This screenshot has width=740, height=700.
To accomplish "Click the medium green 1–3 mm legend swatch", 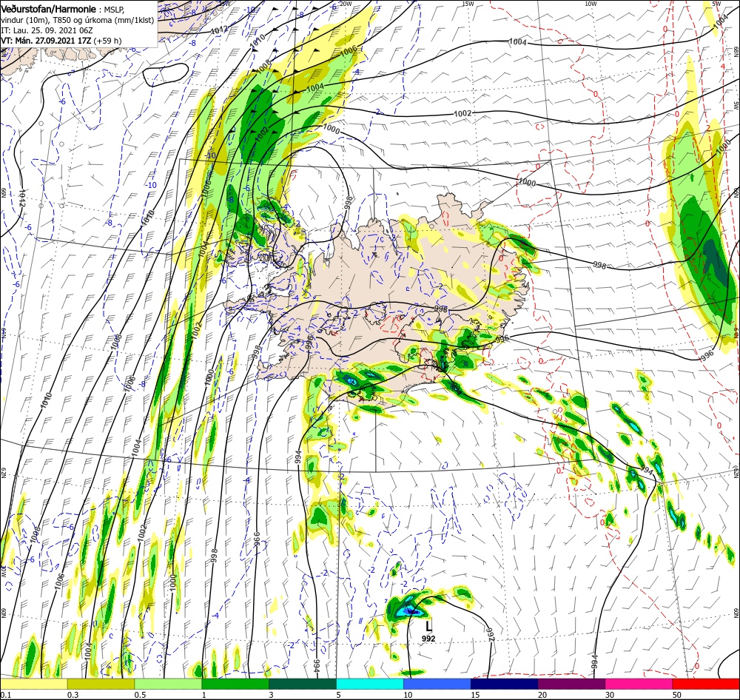I will [235, 684].
